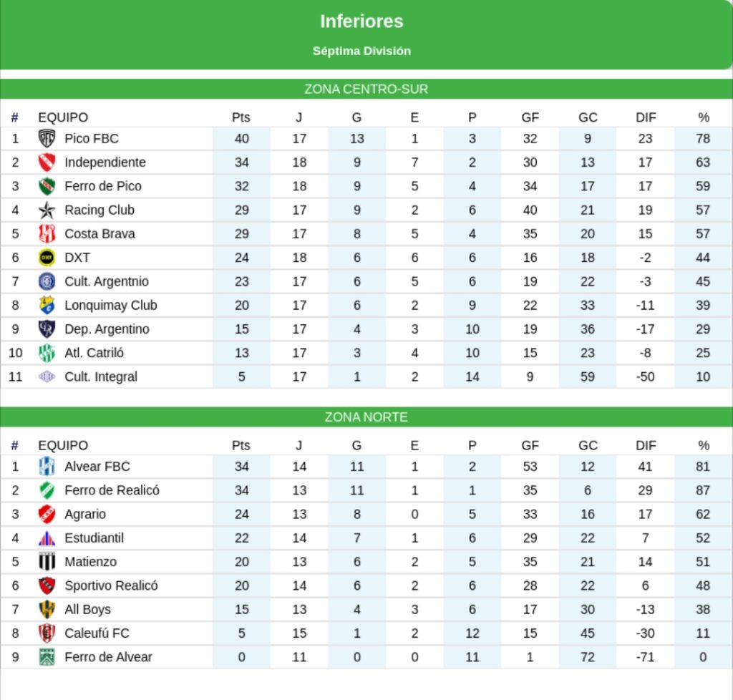This screenshot has height=700, width=733.
Task: Click the Independiente club logo
Action: point(47,162)
